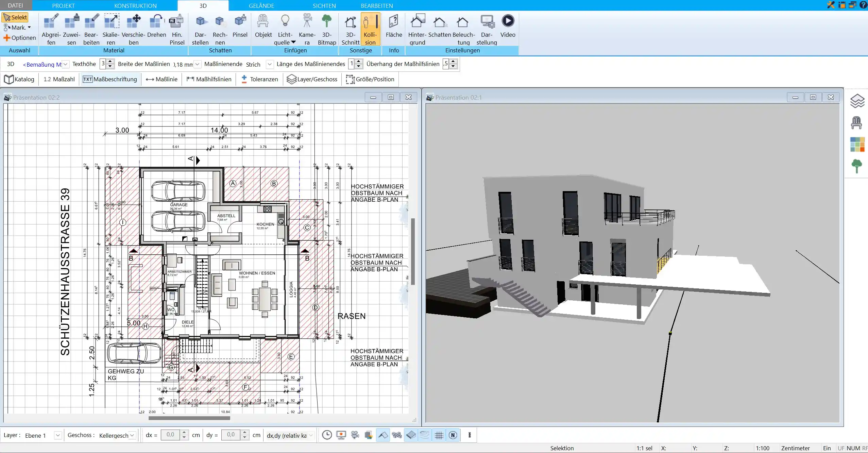The height and width of the screenshot is (453, 868).
Task: Click the Hin. Pinsel tool
Action: coord(177,30)
